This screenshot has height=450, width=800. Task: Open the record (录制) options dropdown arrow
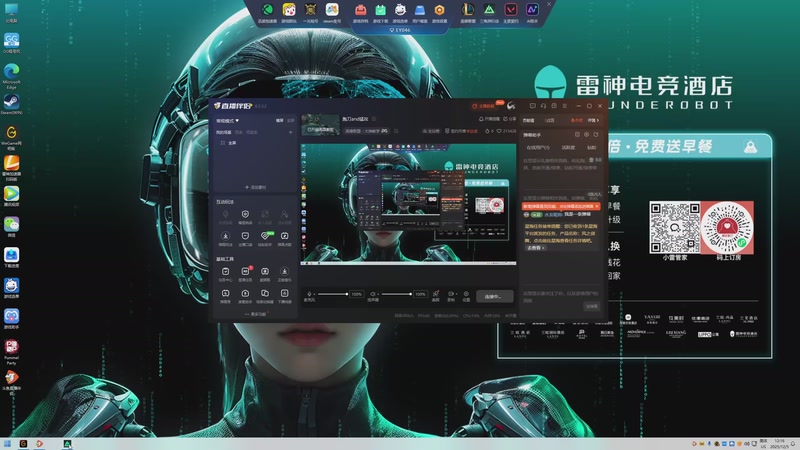[x=456, y=294]
